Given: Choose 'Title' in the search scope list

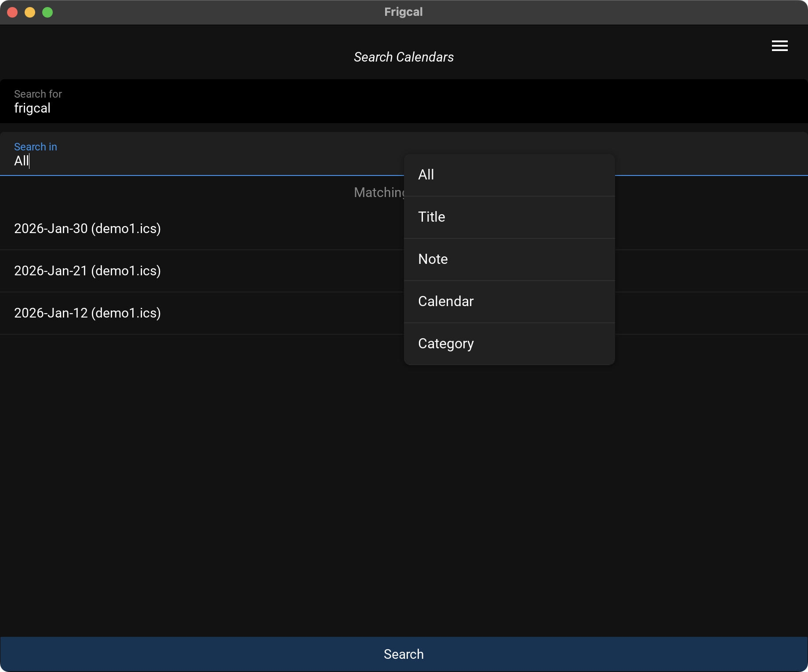Looking at the screenshot, I should 509,217.
